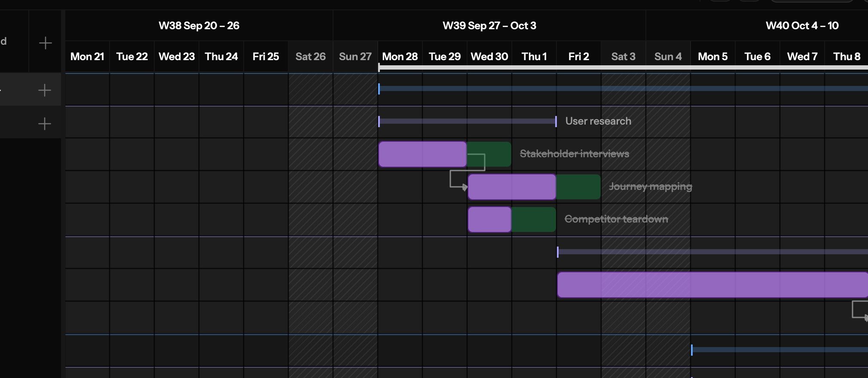The image size is (868, 378).
Task: Select the green segment of Stakeholder interviews
Action: (x=490, y=154)
